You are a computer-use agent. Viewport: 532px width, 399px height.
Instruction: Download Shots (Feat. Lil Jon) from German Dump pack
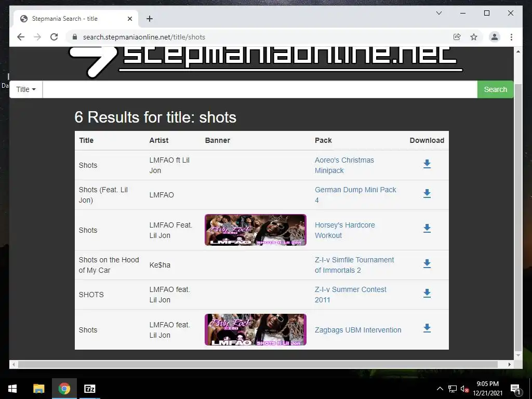[427, 193]
